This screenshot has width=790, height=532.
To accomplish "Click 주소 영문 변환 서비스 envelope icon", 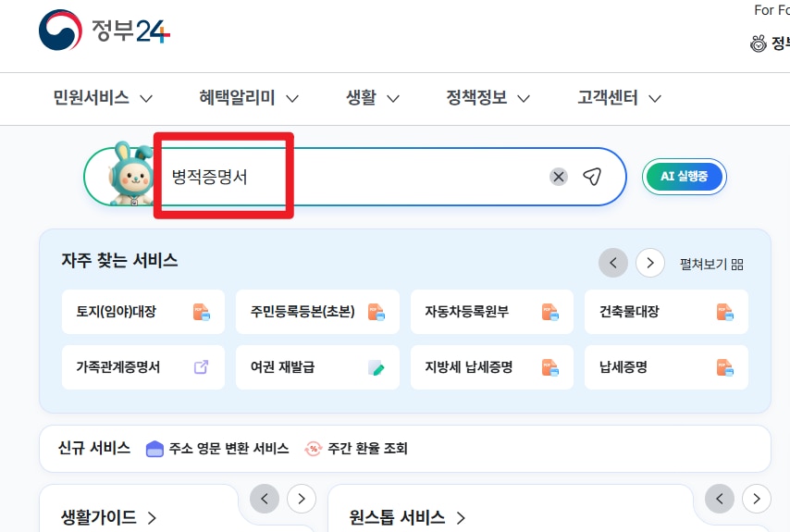I will click(x=154, y=449).
